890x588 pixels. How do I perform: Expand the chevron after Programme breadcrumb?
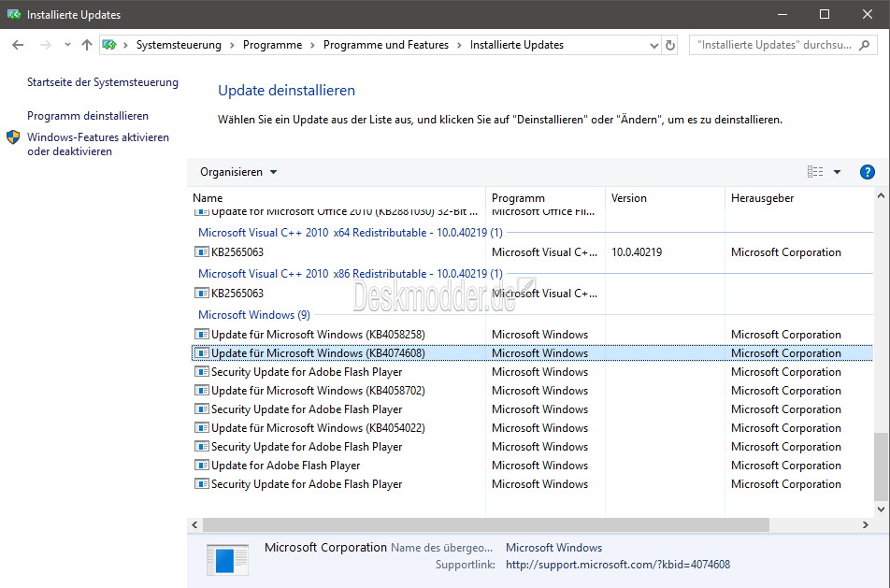[313, 45]
